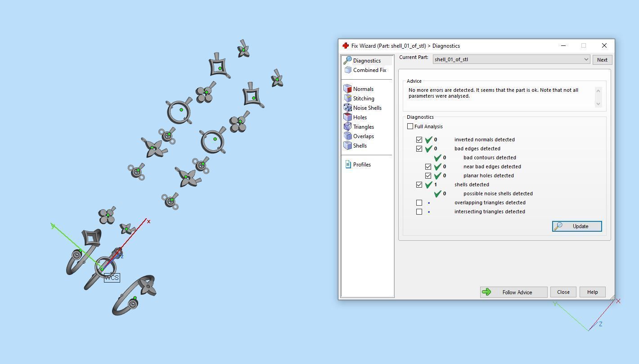The height and width of the screenshot is (364, 639).
Task: Click the Follow Advice button
Action: pos(513,292)
